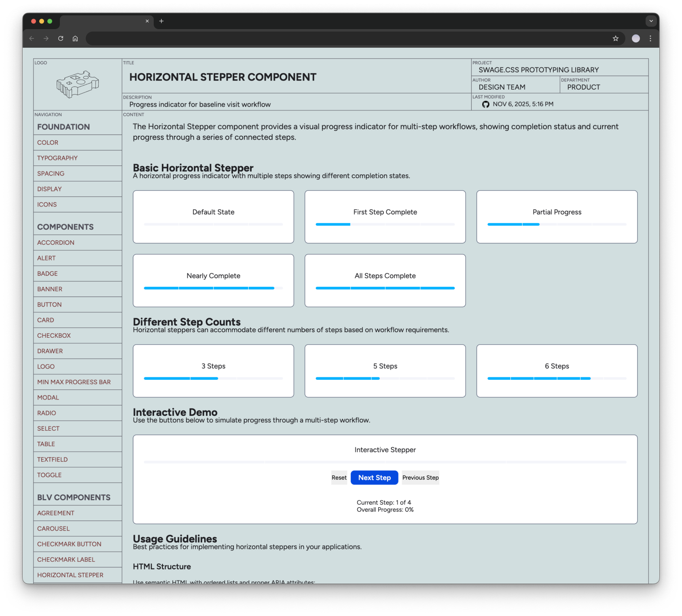682x616 pixels.
Task: Click the browser back arrow
Action: (x=32, y=38)
